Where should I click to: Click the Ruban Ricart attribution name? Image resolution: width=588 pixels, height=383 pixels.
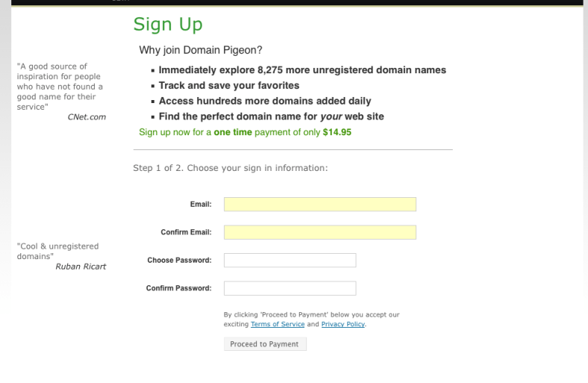click(x=81, y=267)
